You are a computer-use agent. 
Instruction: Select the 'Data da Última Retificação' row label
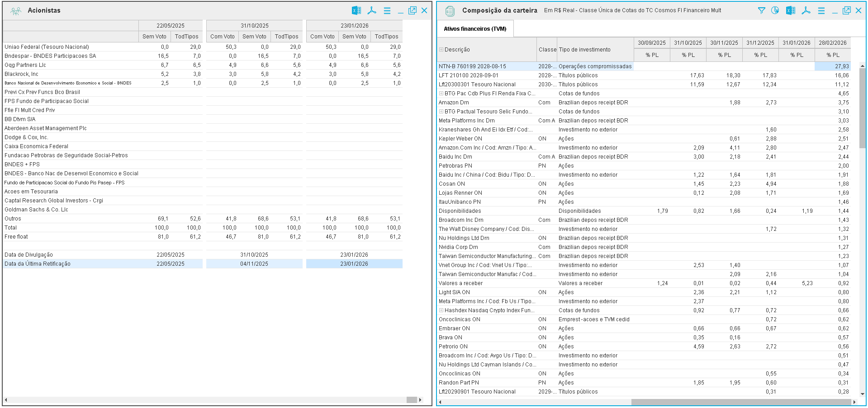(x=38, y=264)
